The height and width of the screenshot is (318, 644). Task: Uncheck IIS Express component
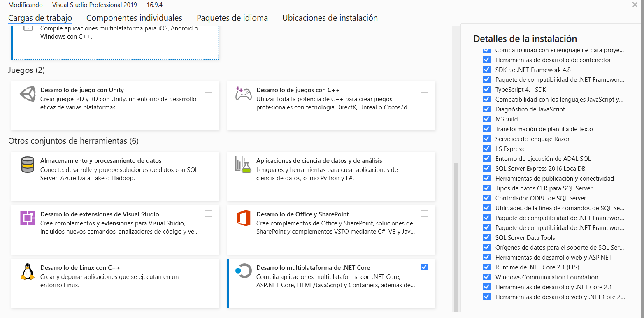click(487, 149)
